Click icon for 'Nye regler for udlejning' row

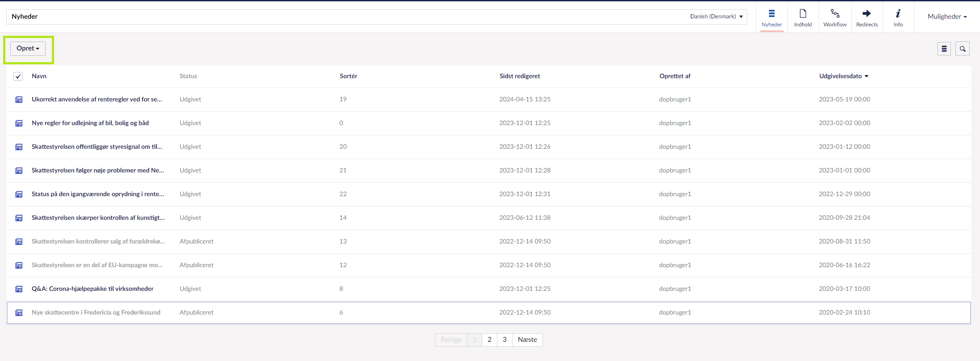19,123
